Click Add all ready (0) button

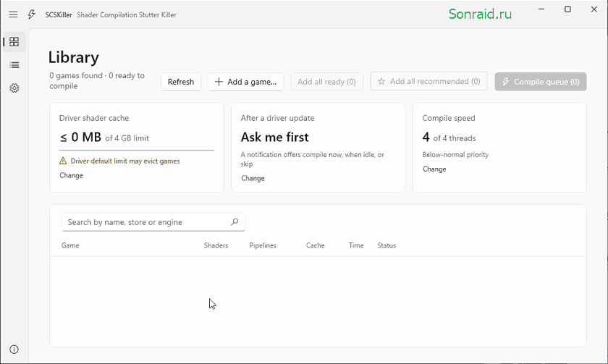(327, 82)
